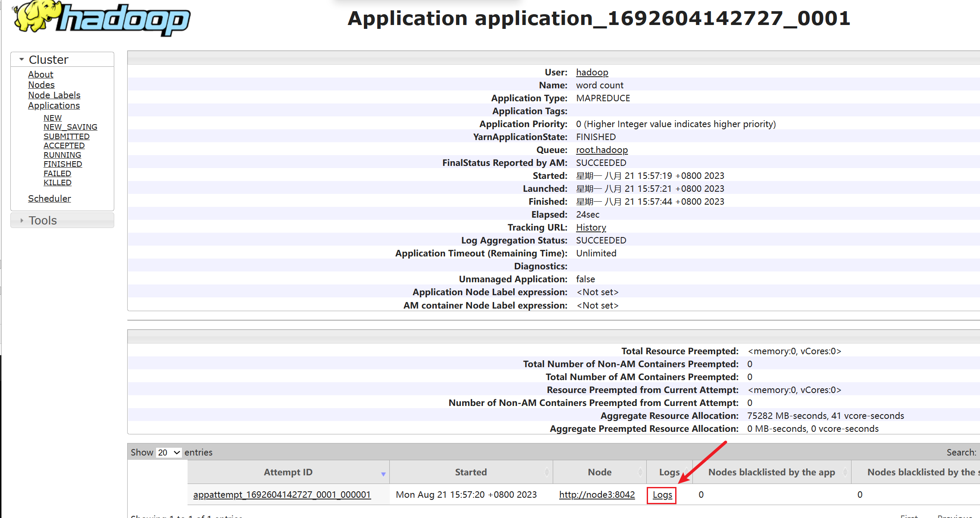The height and width of the screenshot is (518, 980).
Task: Click the FINISHED application state icon
Action: tap(62, 164)
